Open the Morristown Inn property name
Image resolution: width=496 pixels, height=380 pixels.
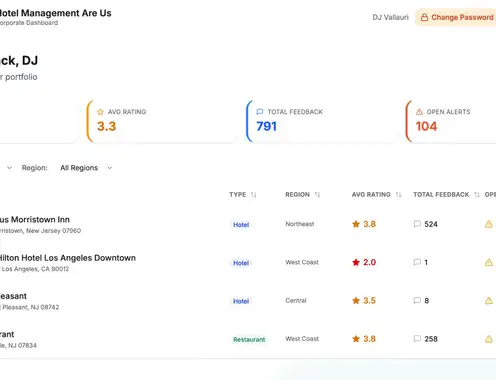(35, 220)
